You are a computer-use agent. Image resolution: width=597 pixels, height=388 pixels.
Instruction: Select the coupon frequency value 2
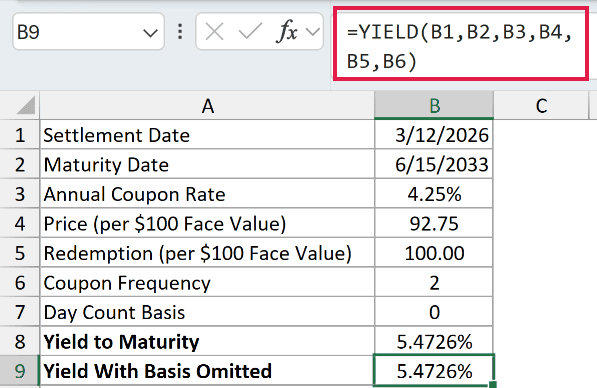tap(434, 283)
